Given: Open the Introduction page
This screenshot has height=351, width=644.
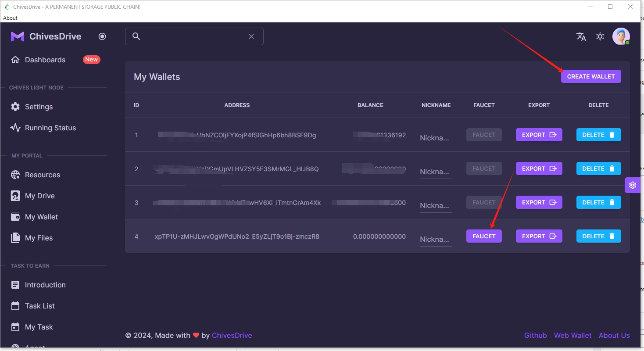Looking at the screenshot, I should pyautogui.click(x=45, y=285).
